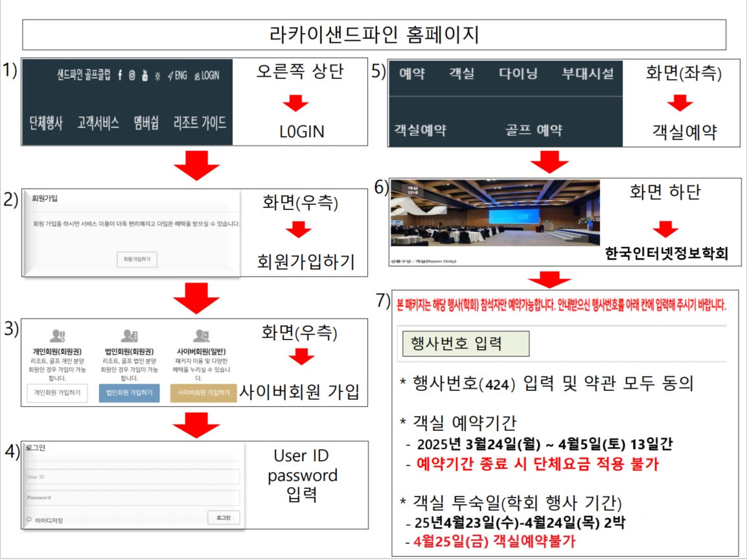
Task: Open the 고객서비스 menu item
Action: coord(98,123)
